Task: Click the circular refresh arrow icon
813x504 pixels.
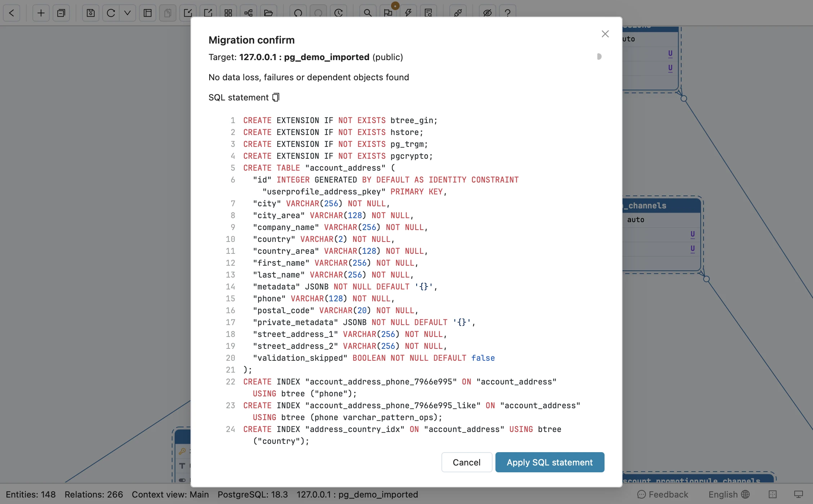Action: pos(111,13)
